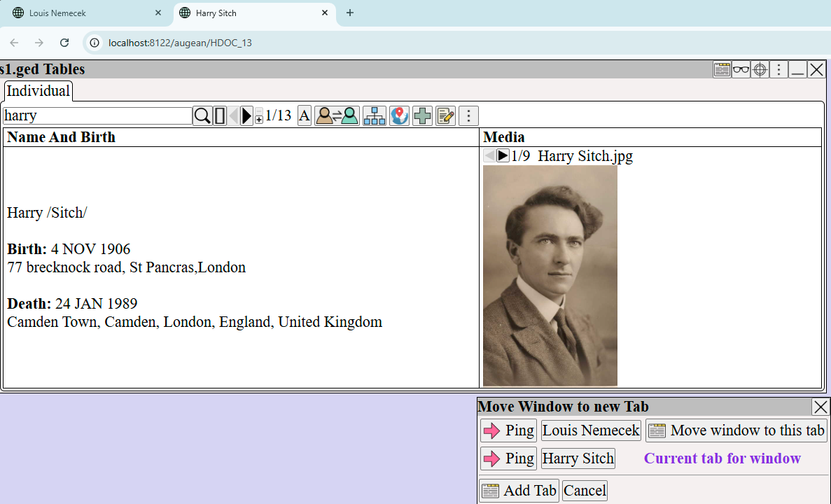The height and width of the screenshot is (504, 831).
Task: Click the small plus/minus result count stepper
Action: pos(259,116)
